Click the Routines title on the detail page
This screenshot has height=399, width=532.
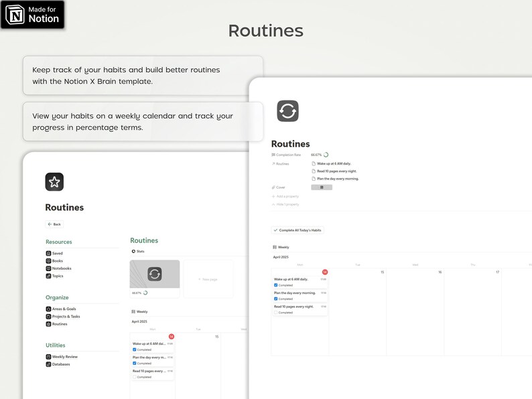point(290,144)
